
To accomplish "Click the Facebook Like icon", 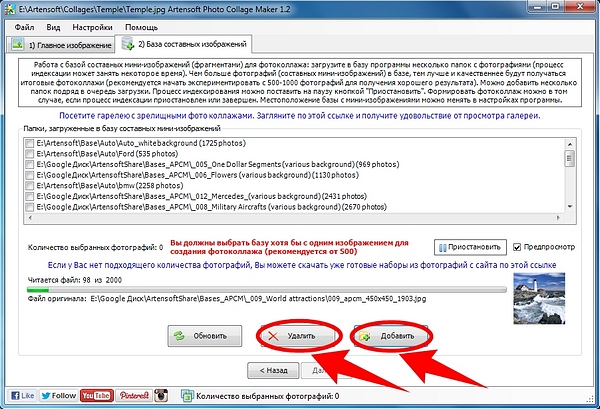I will (x=22, y=395).
